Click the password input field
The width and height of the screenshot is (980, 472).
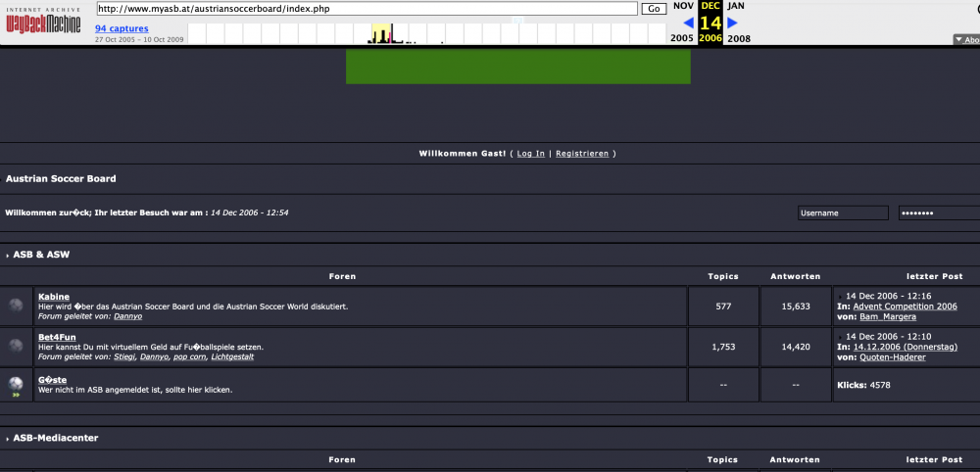pos(939,212)
